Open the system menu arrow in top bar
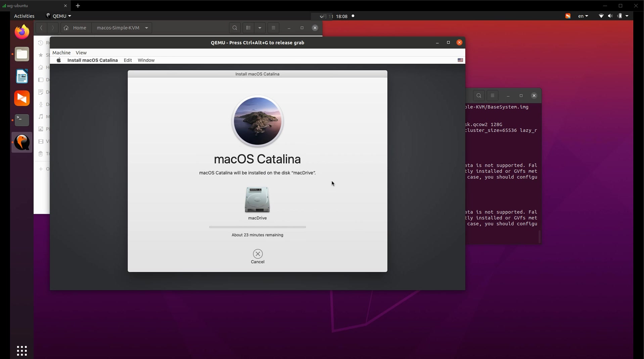Image resolution: width=644 pixels, height=359 pixels. tap(627, 16)
